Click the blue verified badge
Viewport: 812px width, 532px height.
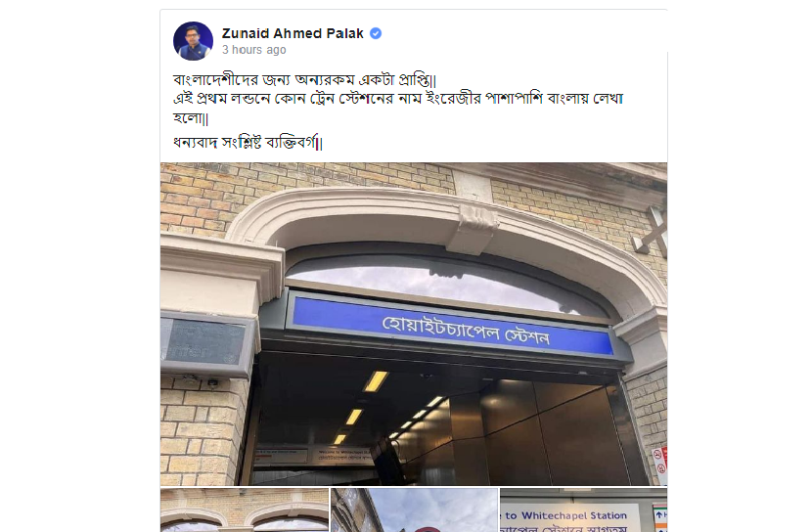[376, 33]
